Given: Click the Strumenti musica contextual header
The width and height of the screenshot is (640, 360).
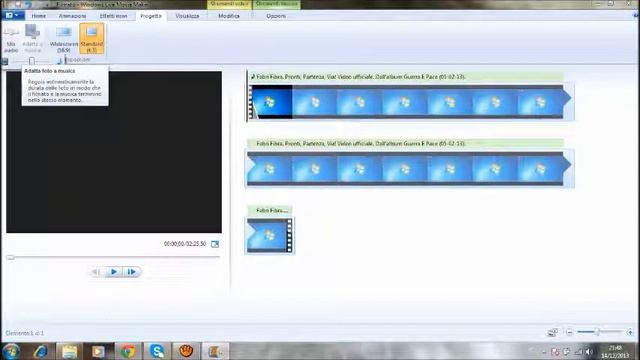Looking at the screenshot, I should (276, 4).
